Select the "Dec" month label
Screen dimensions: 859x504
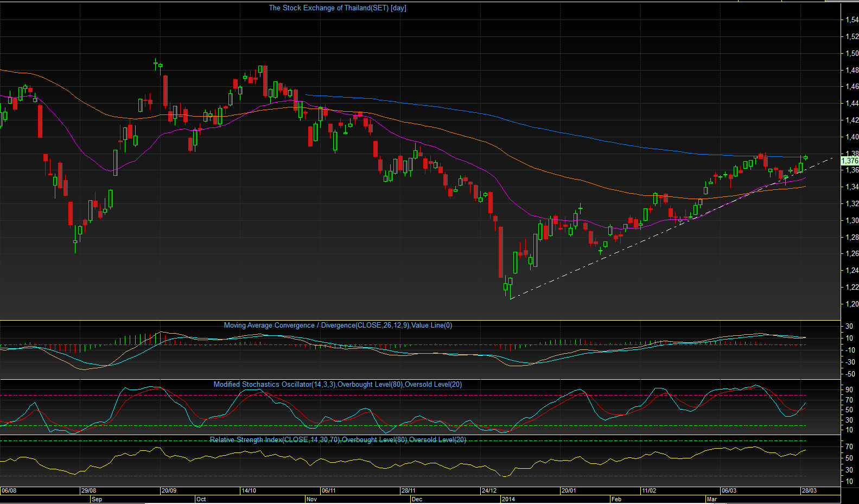[417, 499]
